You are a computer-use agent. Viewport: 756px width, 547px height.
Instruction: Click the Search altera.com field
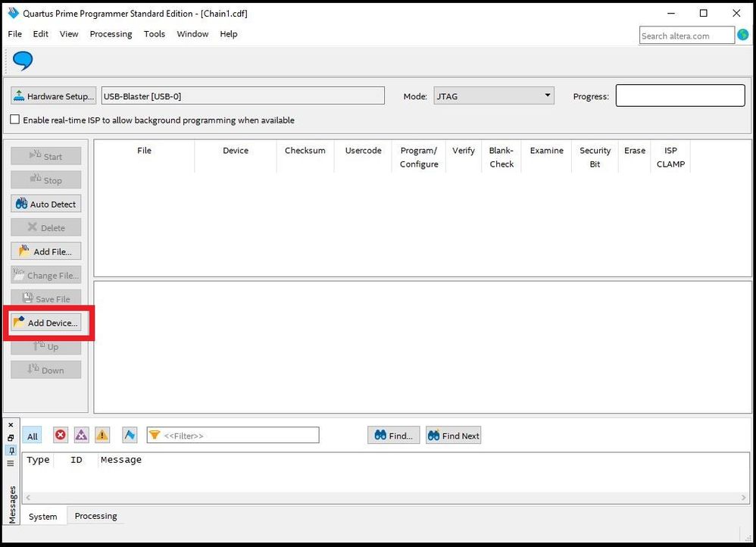(686, 36)
